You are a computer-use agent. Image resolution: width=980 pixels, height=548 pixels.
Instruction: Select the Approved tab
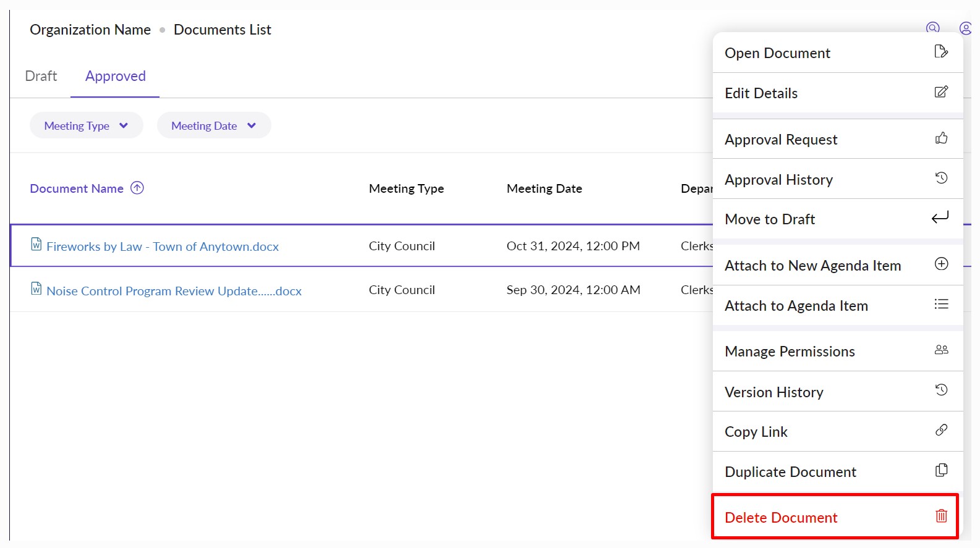coord(116,77)
